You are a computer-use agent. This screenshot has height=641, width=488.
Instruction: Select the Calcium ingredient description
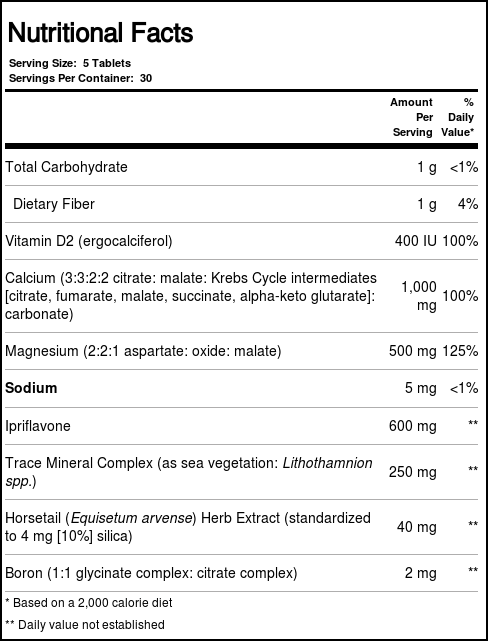pyautogui.click(x=191, y=296)
